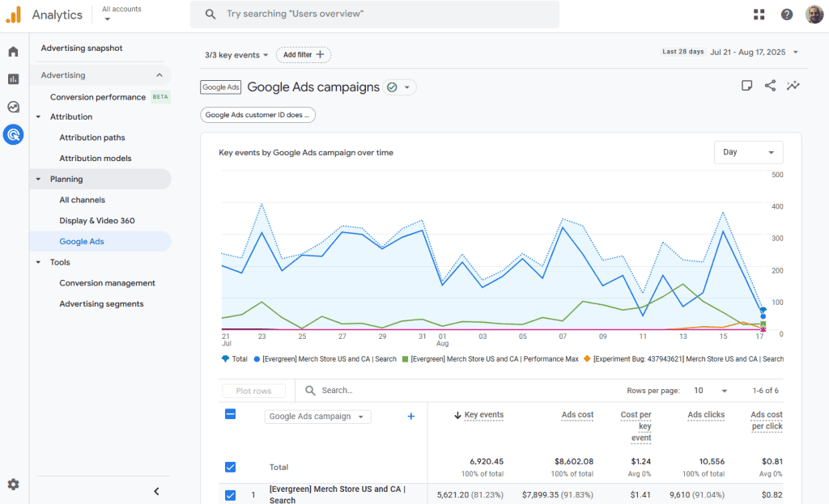Open the Day granularity dropdown
The width and height of the screenshot is (829, 504).
pyautogui.click(x=748, y=152)
